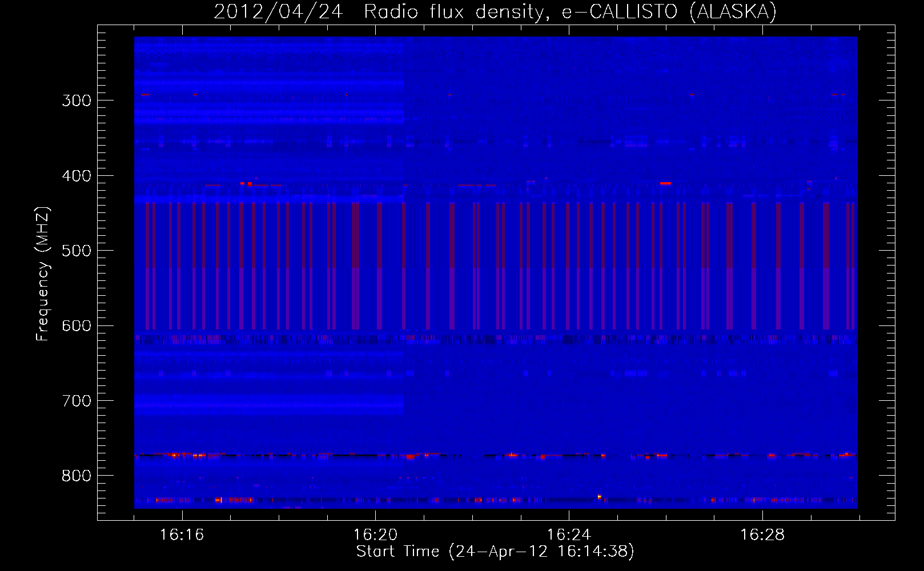Click the Frequency (MHZ) axis label

(x=43, y=274)
